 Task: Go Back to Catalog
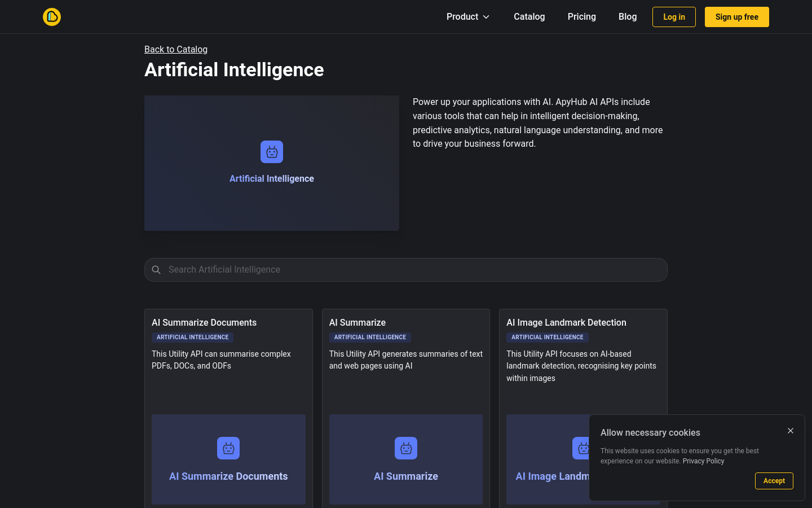(x=175, y=49)
